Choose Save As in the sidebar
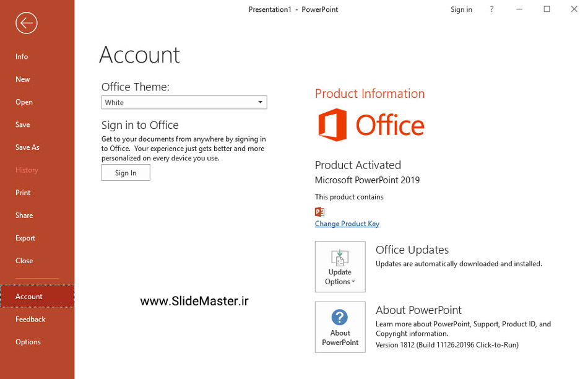Viewport: 588px width, 379px height. coord(27,147)
